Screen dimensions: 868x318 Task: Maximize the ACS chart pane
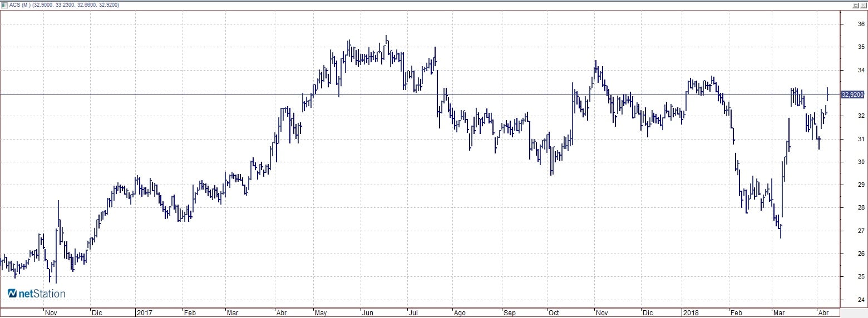coord(856,5)
